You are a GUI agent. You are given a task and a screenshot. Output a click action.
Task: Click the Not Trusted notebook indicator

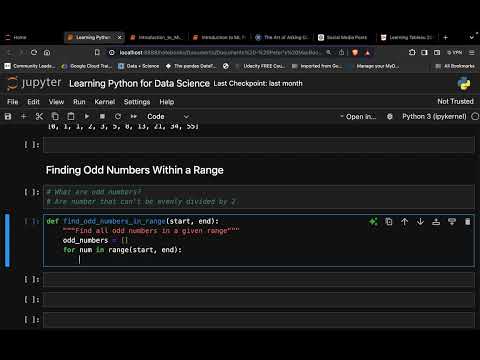[455, 101]
